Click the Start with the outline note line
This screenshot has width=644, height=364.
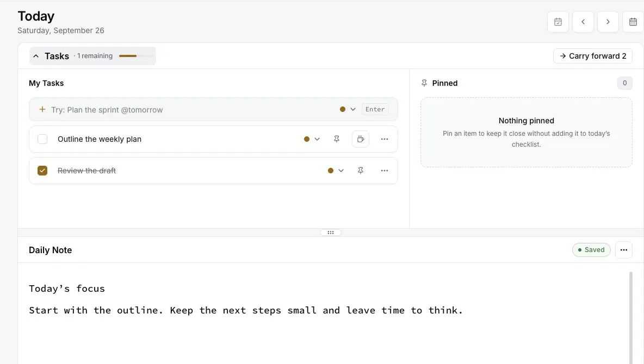pos(246,310)
